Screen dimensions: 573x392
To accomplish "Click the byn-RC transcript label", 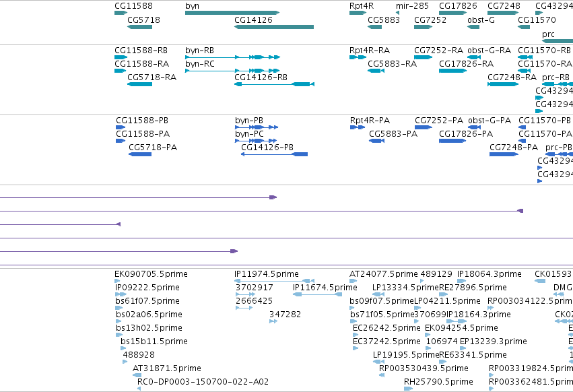I will [199, 63].
